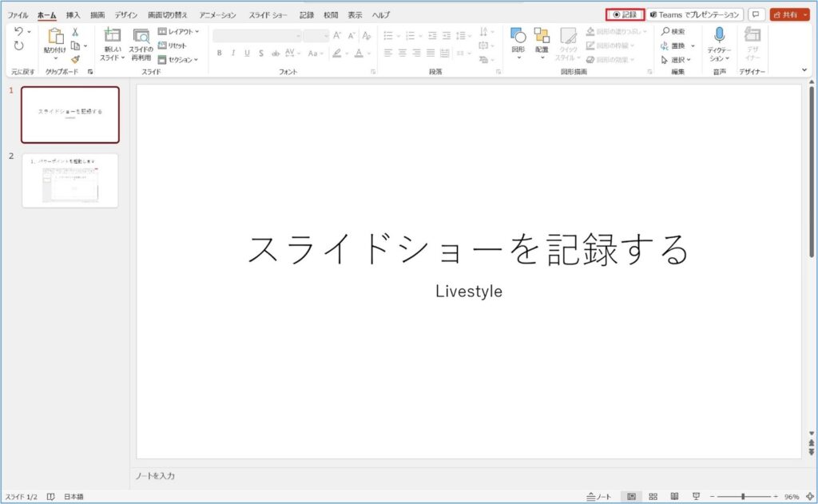Switch to Slide Sorter view icon
Screen dimensions: 818x504
(x=653, y=496)
